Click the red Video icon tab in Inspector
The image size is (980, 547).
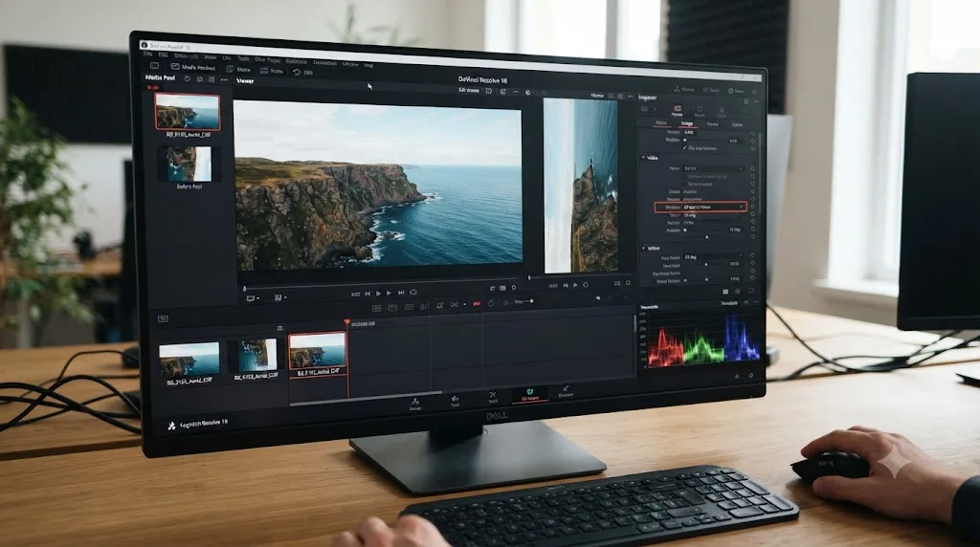677,111
